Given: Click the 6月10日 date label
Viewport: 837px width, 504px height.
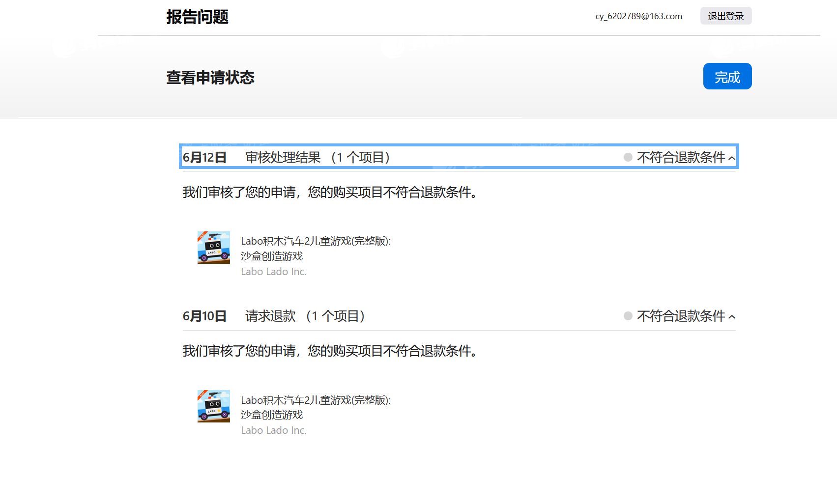Looking at the screenshot, I should coord(204,316).
